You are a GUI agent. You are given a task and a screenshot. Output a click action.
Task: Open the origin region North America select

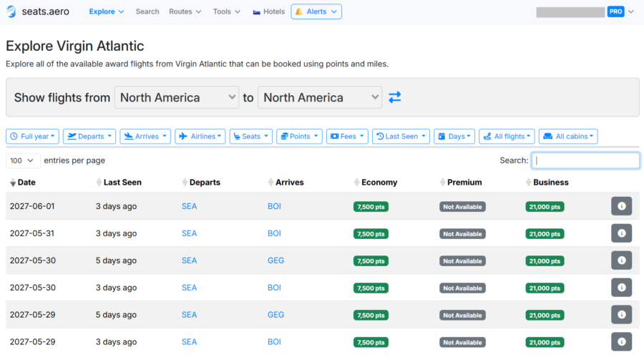click(x=177, y=97)
